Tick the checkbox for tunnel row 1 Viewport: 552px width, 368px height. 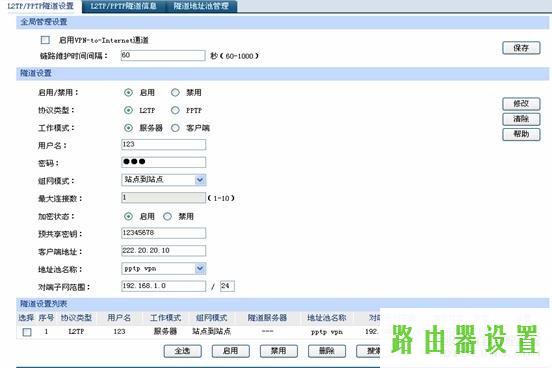(x=27, y=332)
